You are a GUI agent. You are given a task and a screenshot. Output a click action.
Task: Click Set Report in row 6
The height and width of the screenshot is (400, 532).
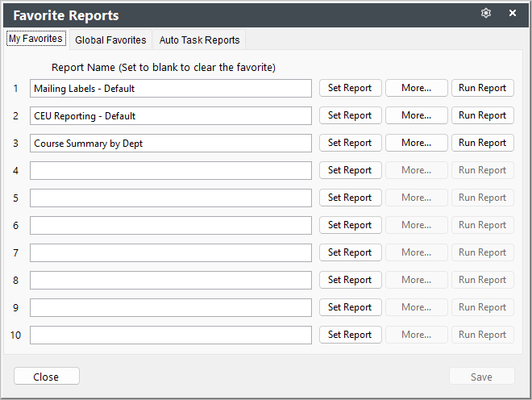point(350,225)
